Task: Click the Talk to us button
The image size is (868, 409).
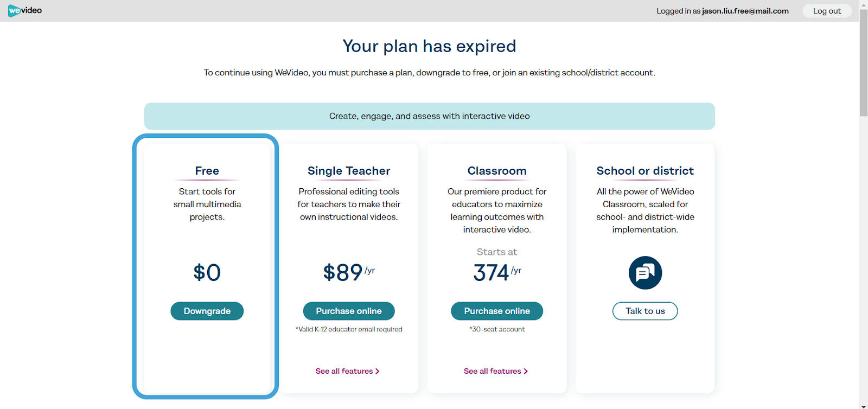Action: click(645, 311)
